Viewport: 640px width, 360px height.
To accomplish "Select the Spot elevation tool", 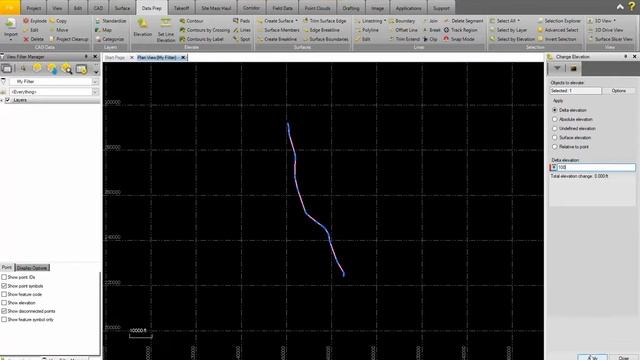I will click(242, 39).
